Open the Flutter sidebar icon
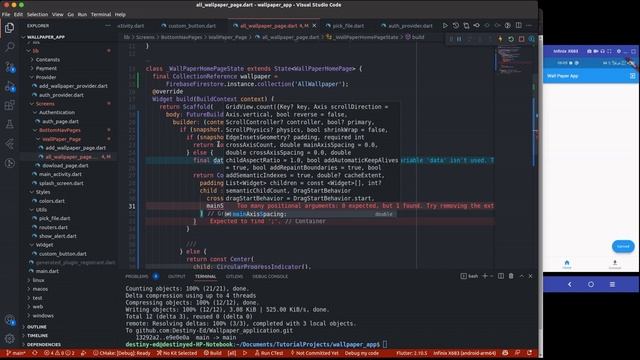 point(9,144)
